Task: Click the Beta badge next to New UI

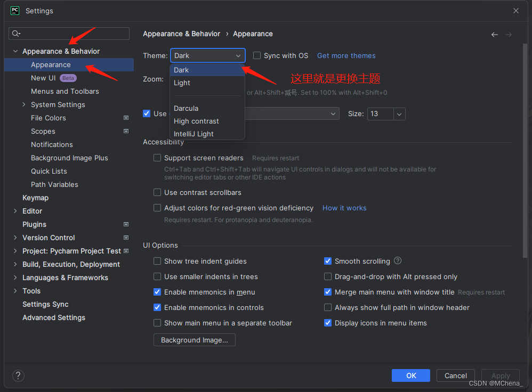Action: [x=68, y=78]
